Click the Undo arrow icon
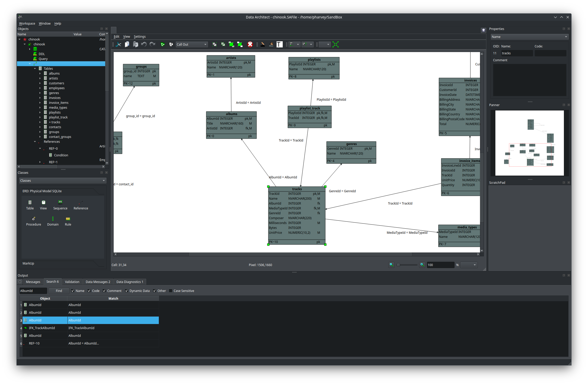Image resolution: width=588 pixels, height=385 pixels. click(x=144, y=44)
